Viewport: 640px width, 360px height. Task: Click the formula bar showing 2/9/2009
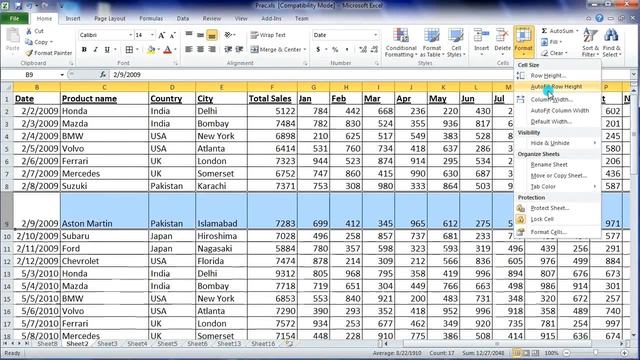tap(369, 75)
